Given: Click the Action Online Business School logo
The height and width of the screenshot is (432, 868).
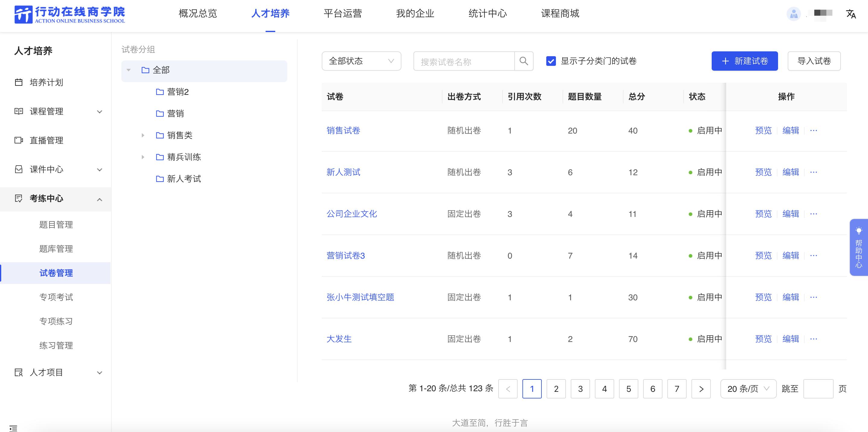Looking at the screenshot, I should click(69, 15).
